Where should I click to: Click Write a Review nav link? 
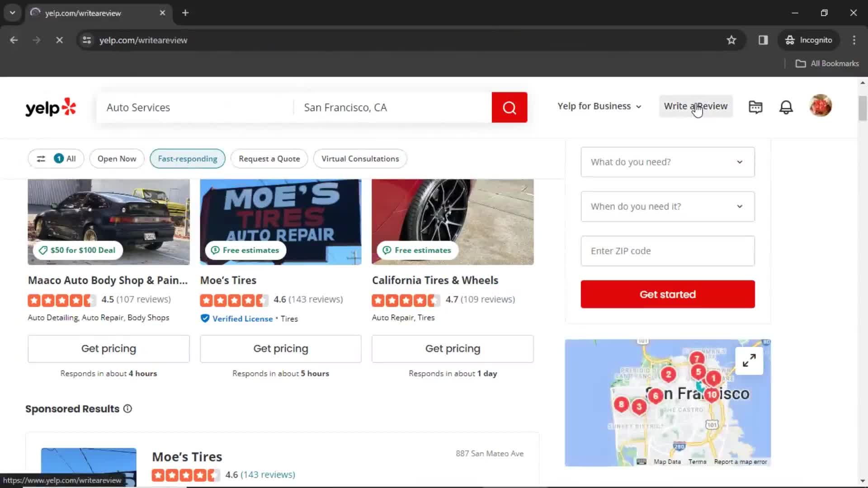pos(696,106)
